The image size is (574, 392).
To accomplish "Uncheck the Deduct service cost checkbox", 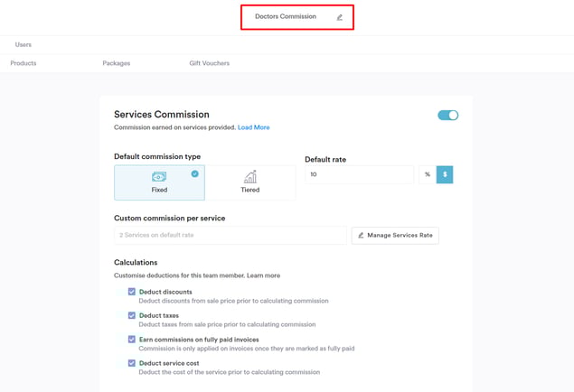I will click(132, 363).
